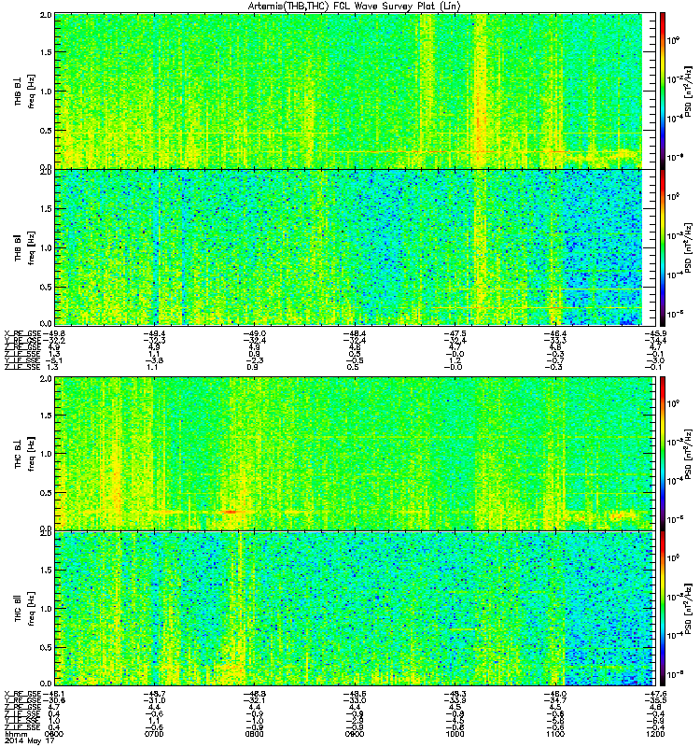Click the color bar beside THC B-perpendicular panel
The width and height of the screenshot is (700, 747).
point(663,454)
